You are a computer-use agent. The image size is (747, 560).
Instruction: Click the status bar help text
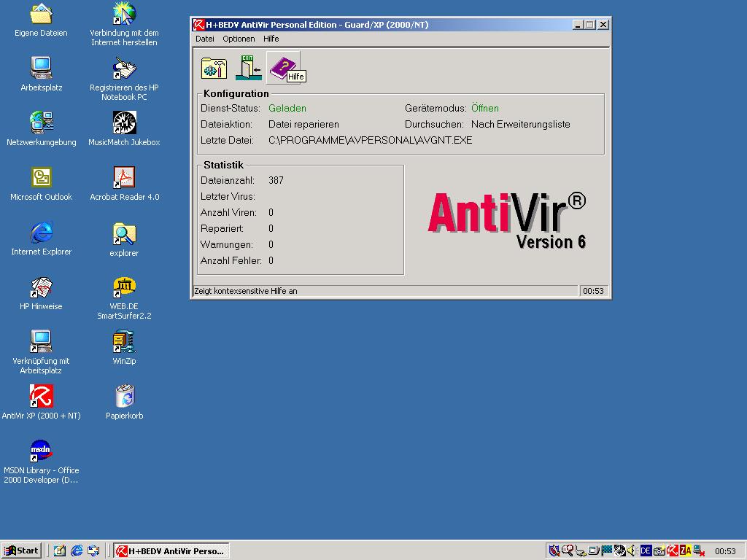click(245, 291)
